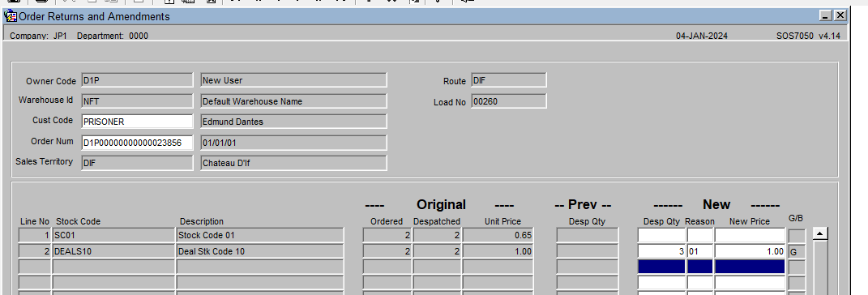Select the SC01 stock code cell
The image size is (868, 295).
(x=113, y=235)
